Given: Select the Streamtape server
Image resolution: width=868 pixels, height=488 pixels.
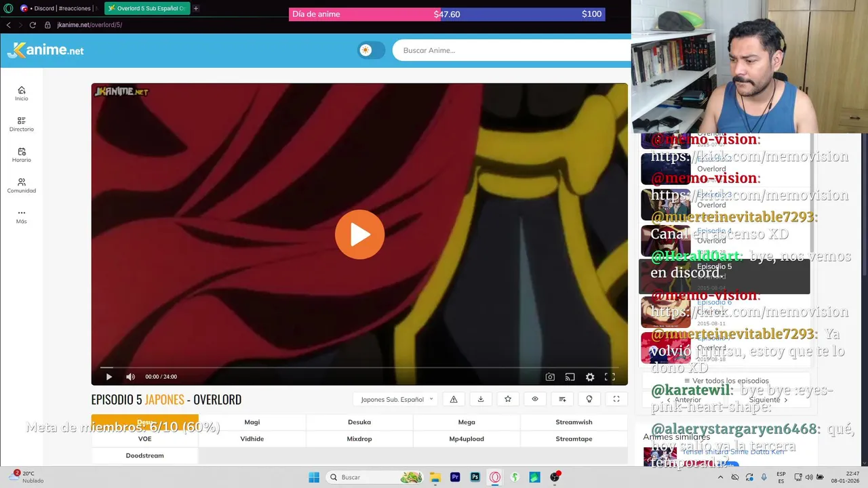Looking at the screenshot, I should [574, 439].
